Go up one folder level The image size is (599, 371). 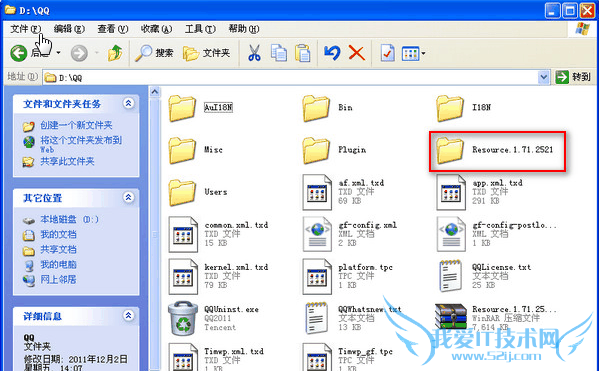tap(115, 53)
